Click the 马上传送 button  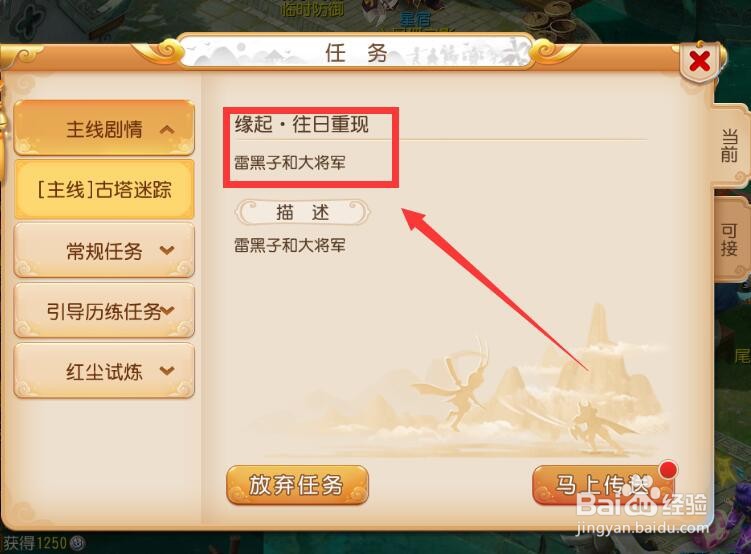tap(603, 485)
